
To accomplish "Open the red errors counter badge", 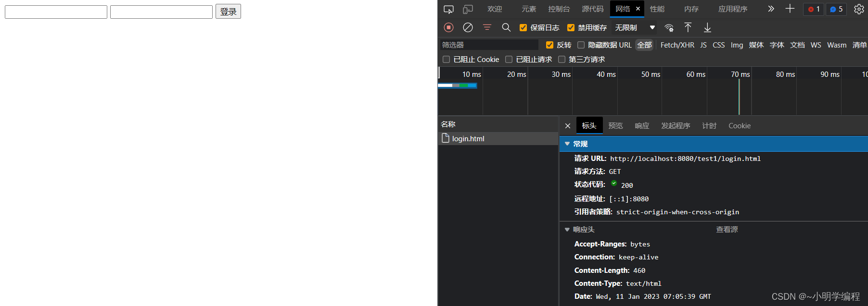I will coord(814,9).
